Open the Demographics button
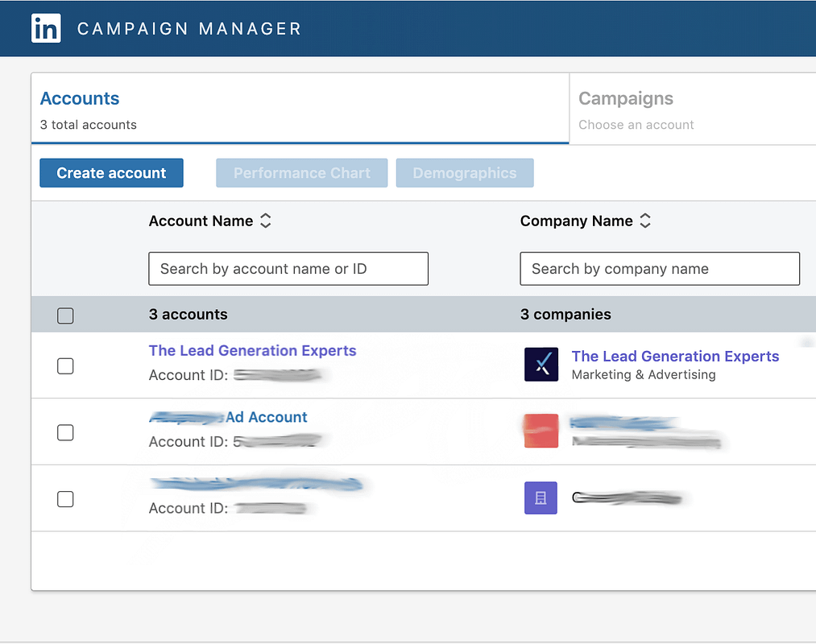The height and width of the screenshot is (644, 816). (465, 173)
